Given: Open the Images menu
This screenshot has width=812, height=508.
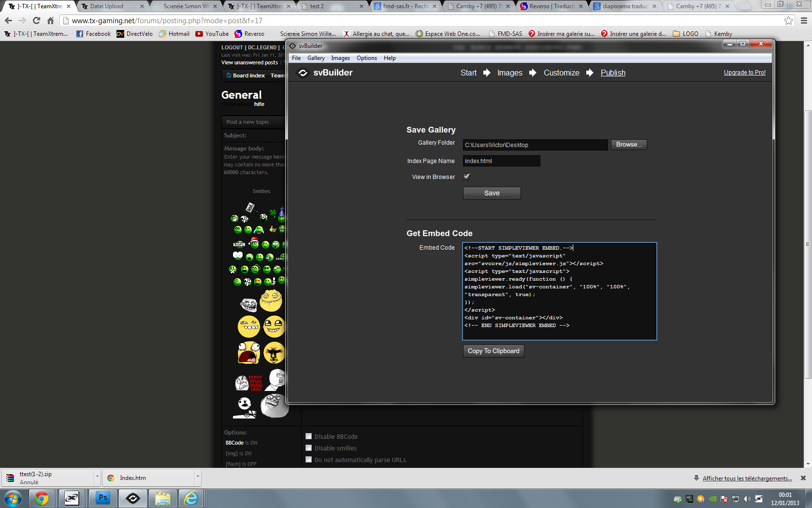Looking at the screenshot, I should point(340,58).
